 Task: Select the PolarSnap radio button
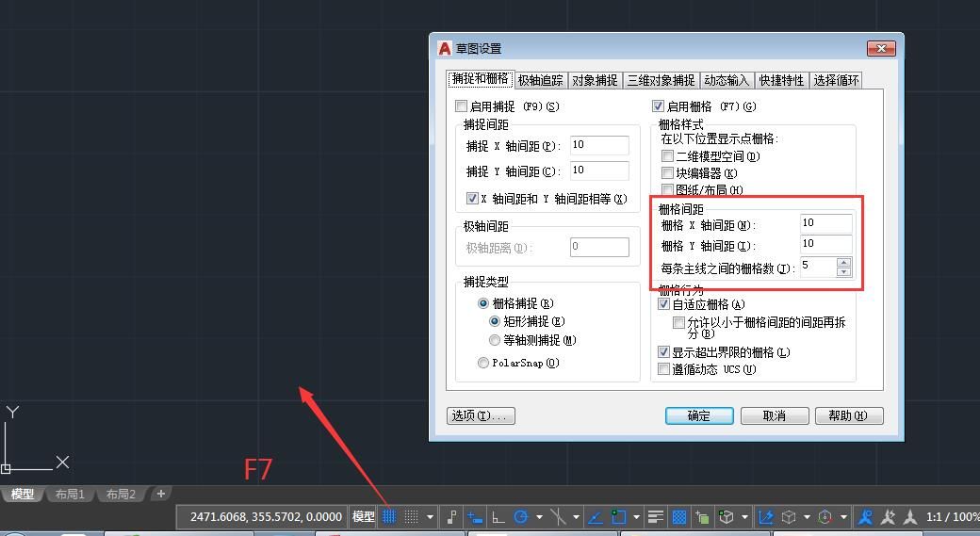point(483,363)
